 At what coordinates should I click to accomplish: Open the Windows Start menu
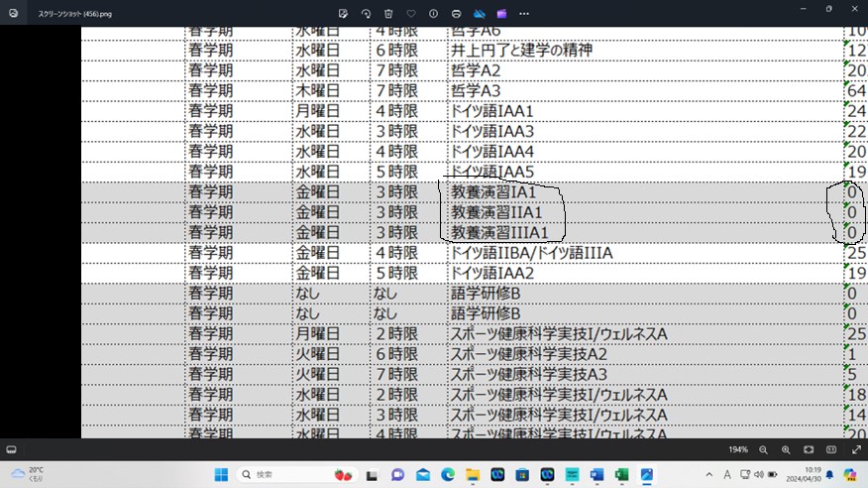click(221, 475)
